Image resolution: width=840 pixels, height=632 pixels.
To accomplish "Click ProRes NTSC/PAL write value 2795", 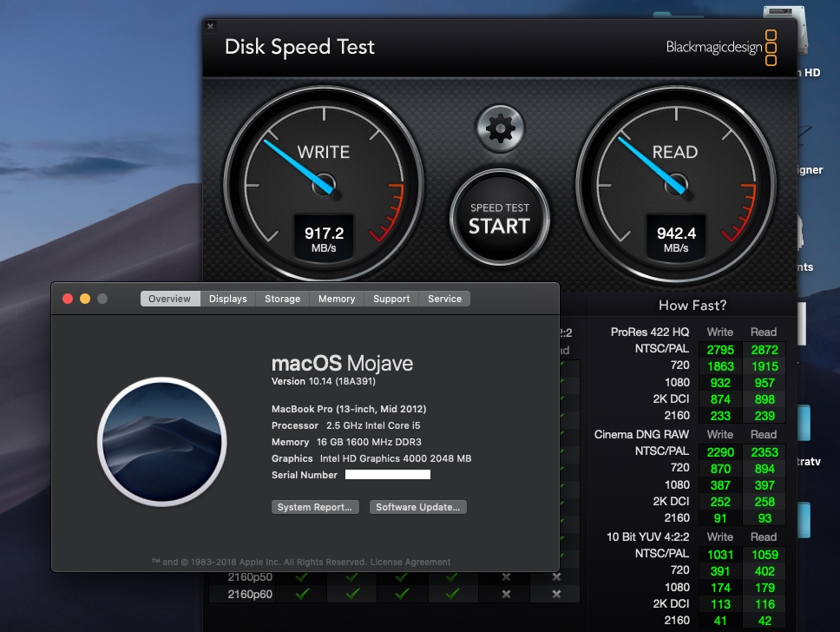I will [720, 350].
